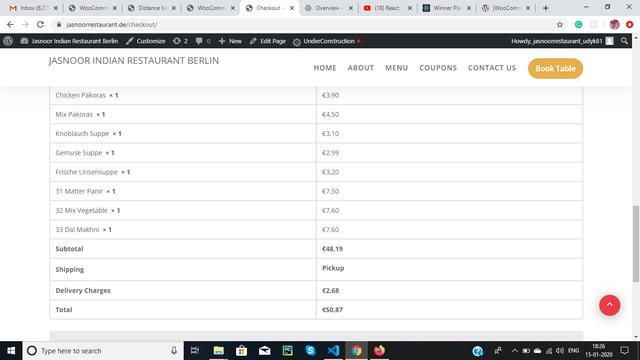
Task: Click the taskbar clock and date
Action: [x=598, y=351]
